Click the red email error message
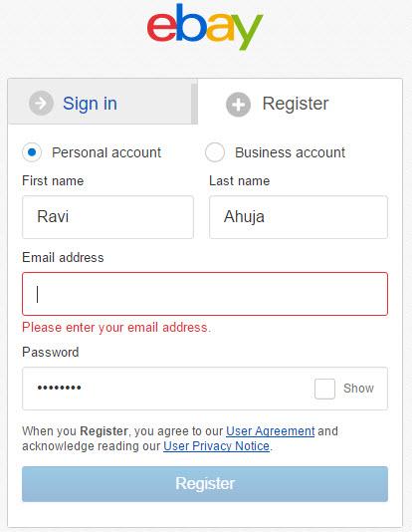 pyautogui.click(x=116, y=328)
